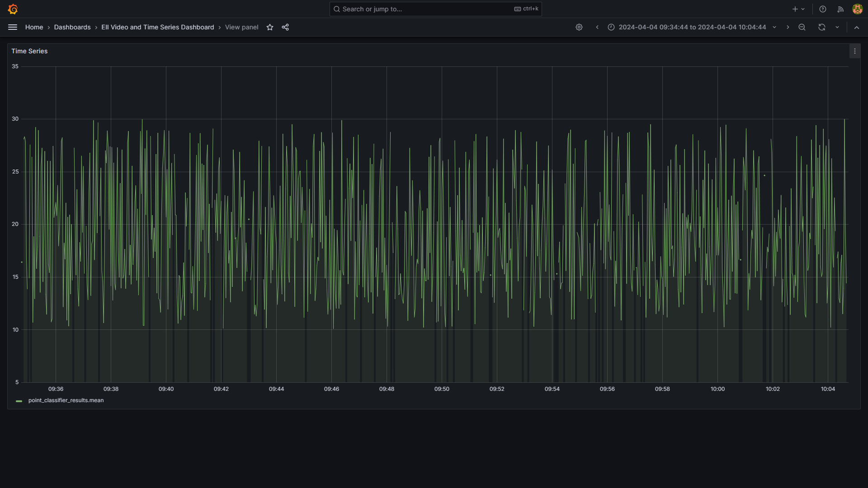Zoom out the time range
Screen dimensions: 868x488
(x=802, y=27)
